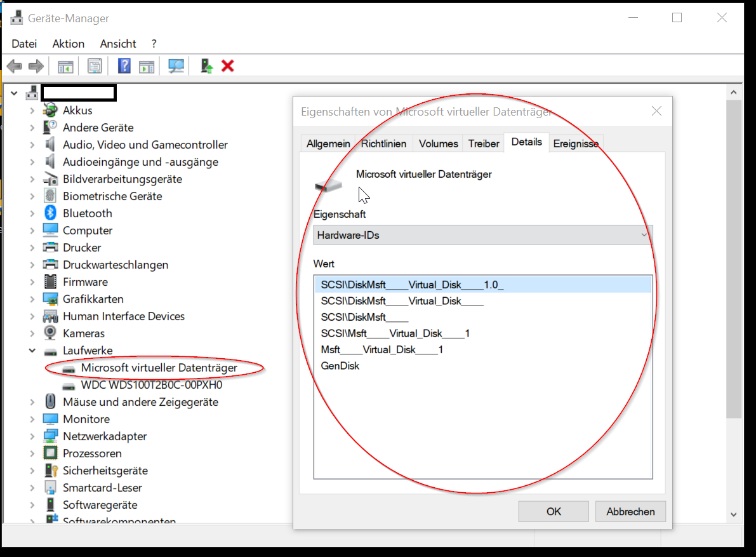Scan for hardware changes monitor icon
Screen dimensions: 756x557
[176, 66]
